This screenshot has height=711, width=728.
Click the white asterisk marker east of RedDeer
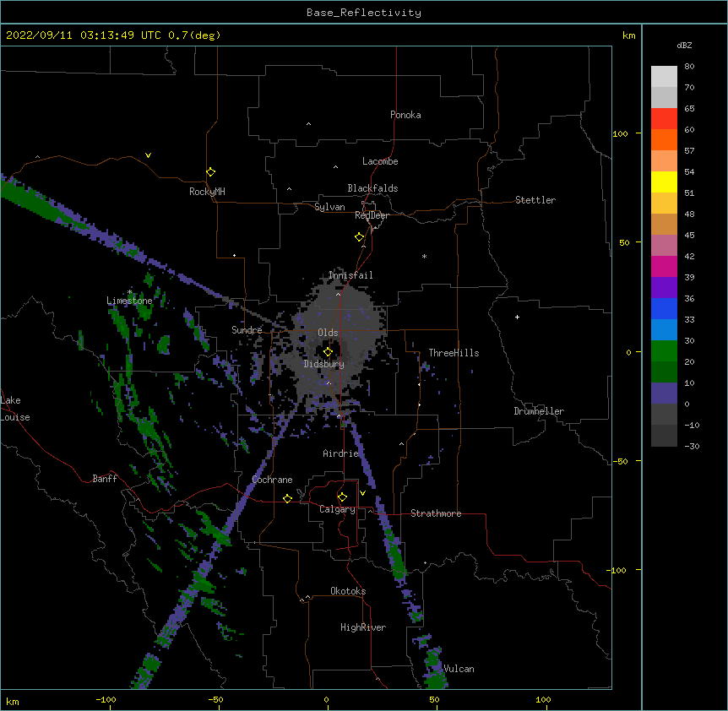click(424, 256)
